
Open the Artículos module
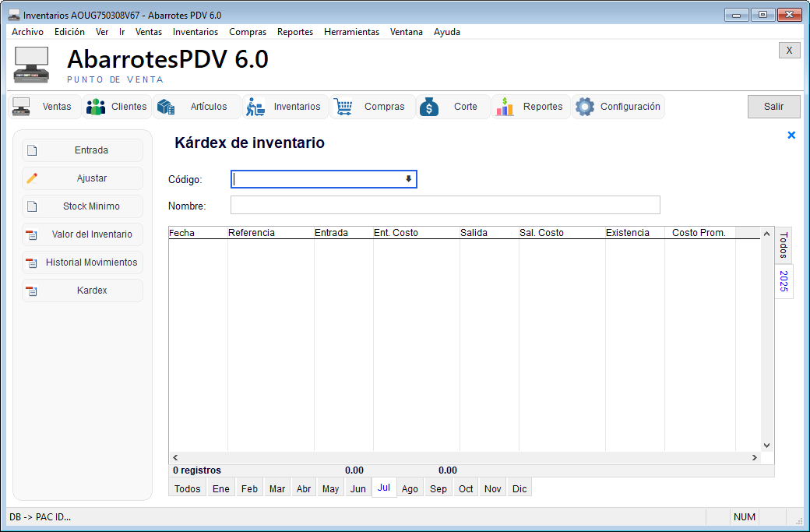click(x=197, y=107)
